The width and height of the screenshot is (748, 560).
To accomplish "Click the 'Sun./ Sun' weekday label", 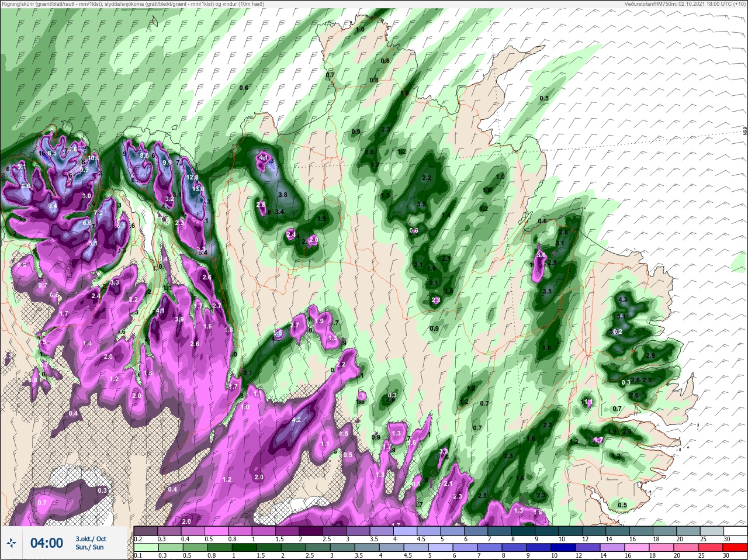I will pyautogui.click(x=89, y=547).
